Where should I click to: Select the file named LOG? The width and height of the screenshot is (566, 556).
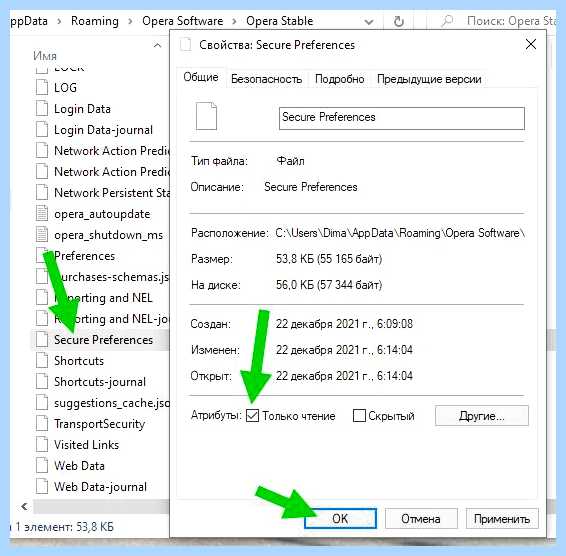coord(65,88)
